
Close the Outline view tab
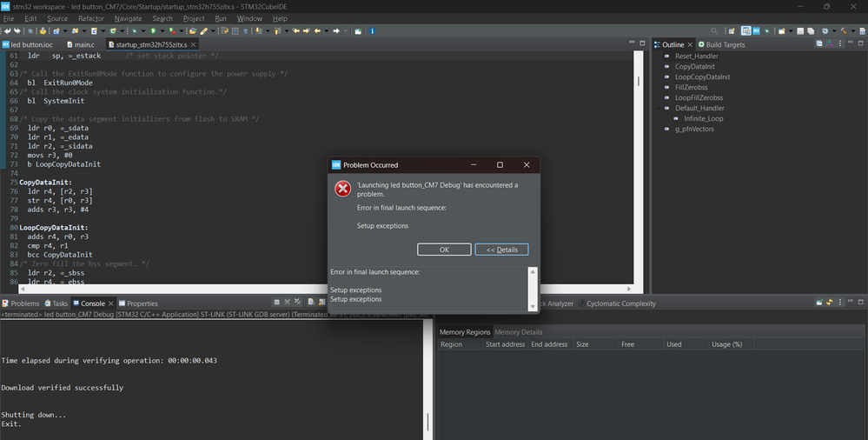click(690, 44)
